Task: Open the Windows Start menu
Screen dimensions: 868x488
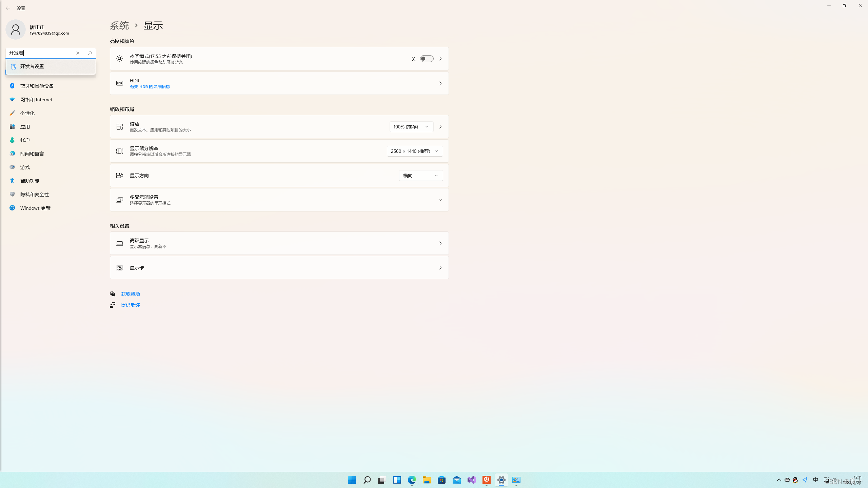Action: point(352,480)
